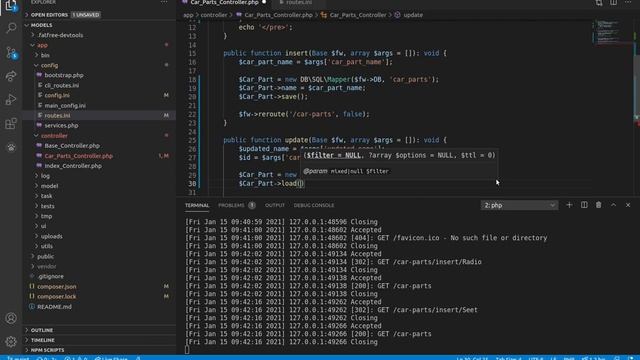
Task: Open Car_Parts_Controller.php in explorer tree
Action: click(x=79, y=156)
